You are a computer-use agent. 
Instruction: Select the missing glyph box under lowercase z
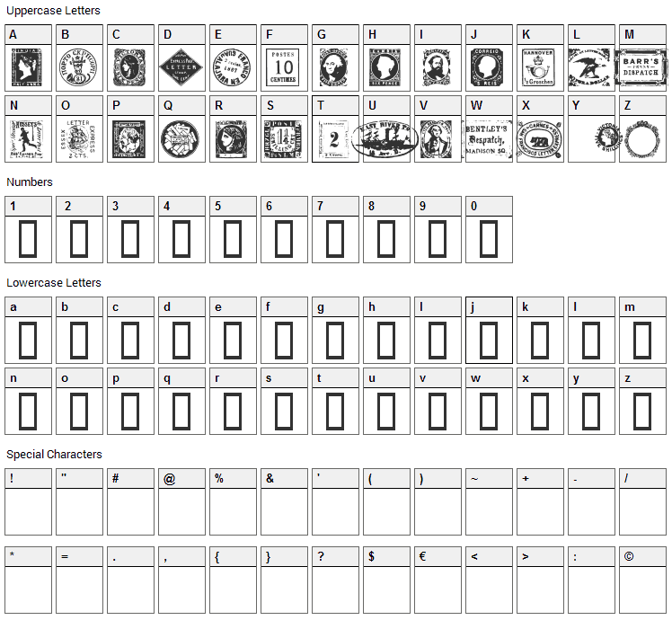point(642,412)
